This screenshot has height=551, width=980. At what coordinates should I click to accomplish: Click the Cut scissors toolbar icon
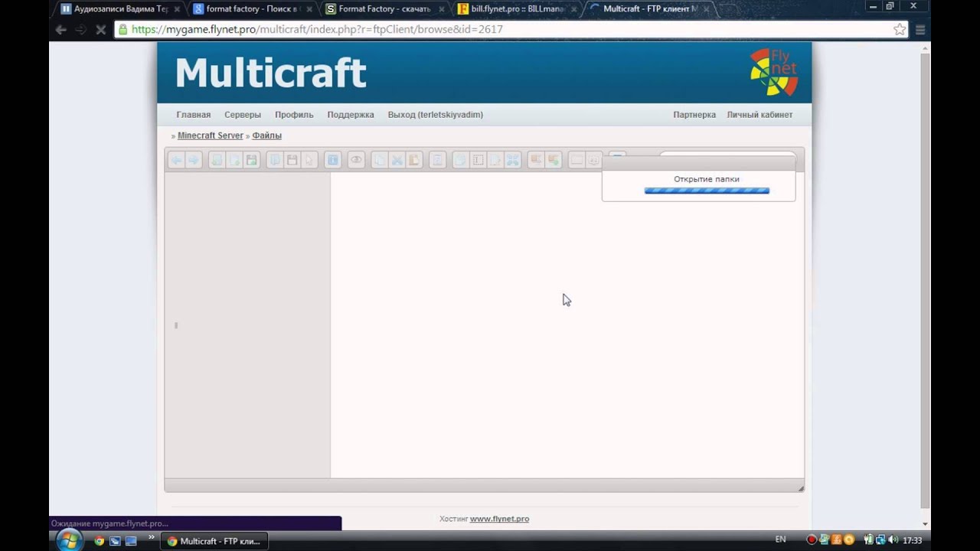pyautogui.click(x=397, y=160)
